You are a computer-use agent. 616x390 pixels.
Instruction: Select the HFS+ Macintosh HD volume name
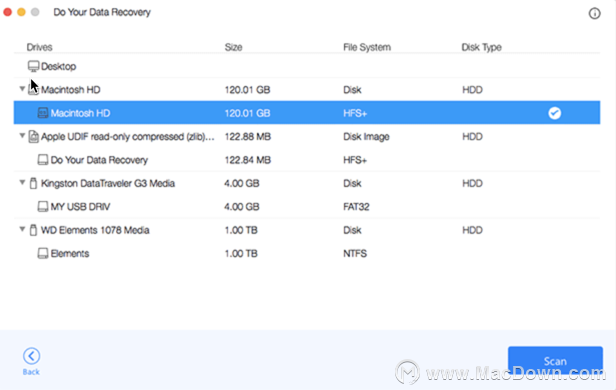pyautogui.click(x=81, y=113)
